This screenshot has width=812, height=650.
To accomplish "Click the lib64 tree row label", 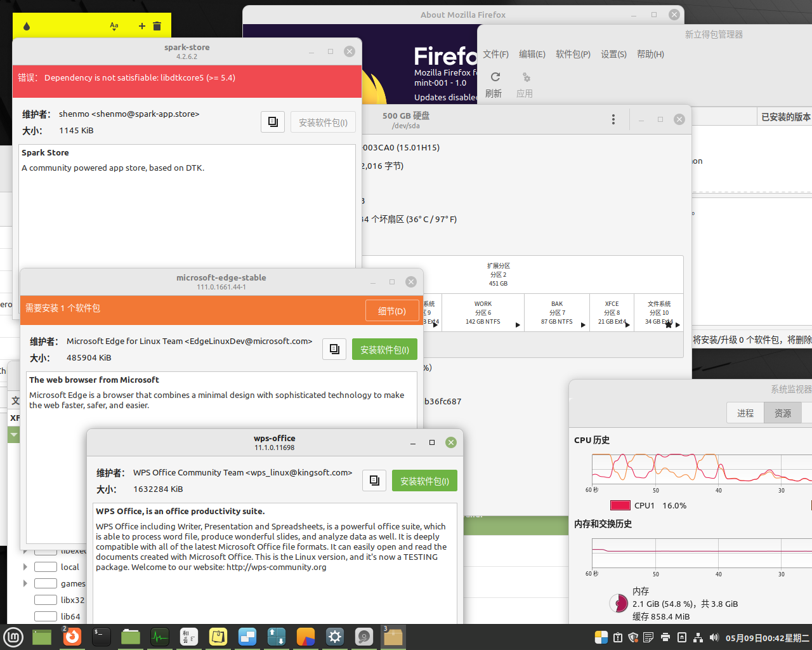I will tap(70, 616).
